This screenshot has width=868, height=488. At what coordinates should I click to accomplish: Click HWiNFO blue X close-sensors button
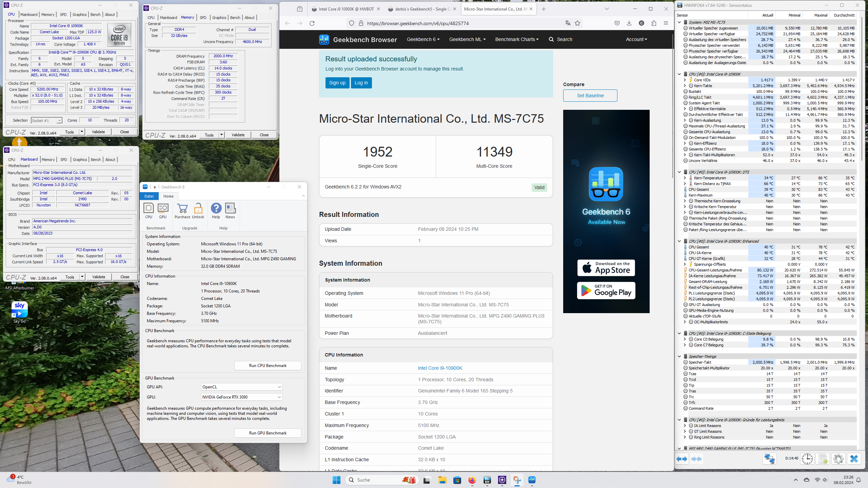coord(854,459)
